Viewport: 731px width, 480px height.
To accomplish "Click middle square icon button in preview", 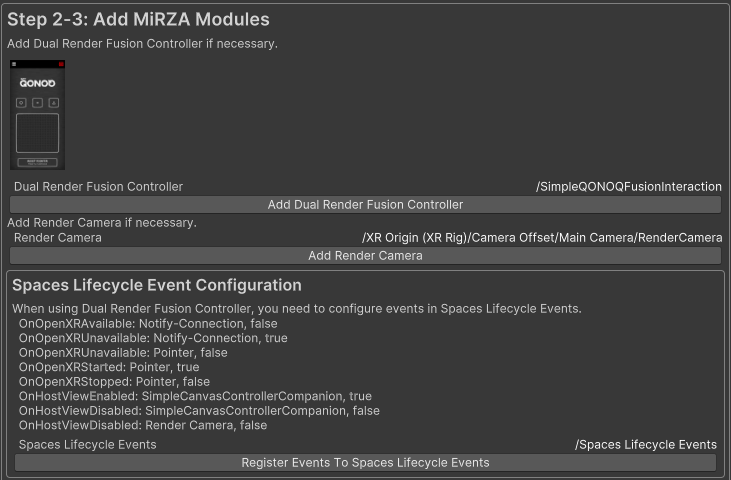I will (x=38, y=103).
